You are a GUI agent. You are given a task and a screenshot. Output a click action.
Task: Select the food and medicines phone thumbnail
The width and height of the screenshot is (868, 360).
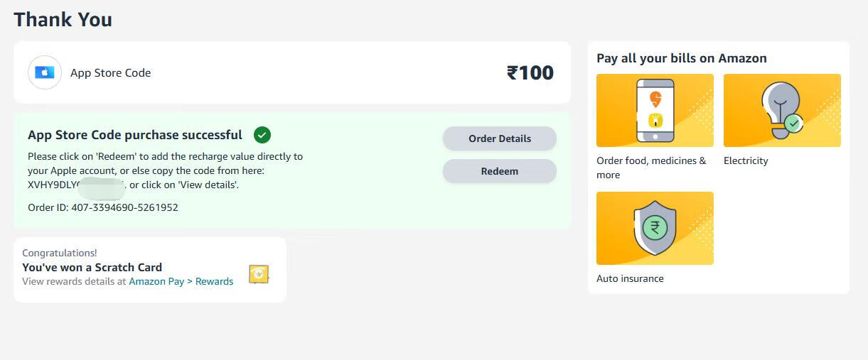tap(655, 110)
